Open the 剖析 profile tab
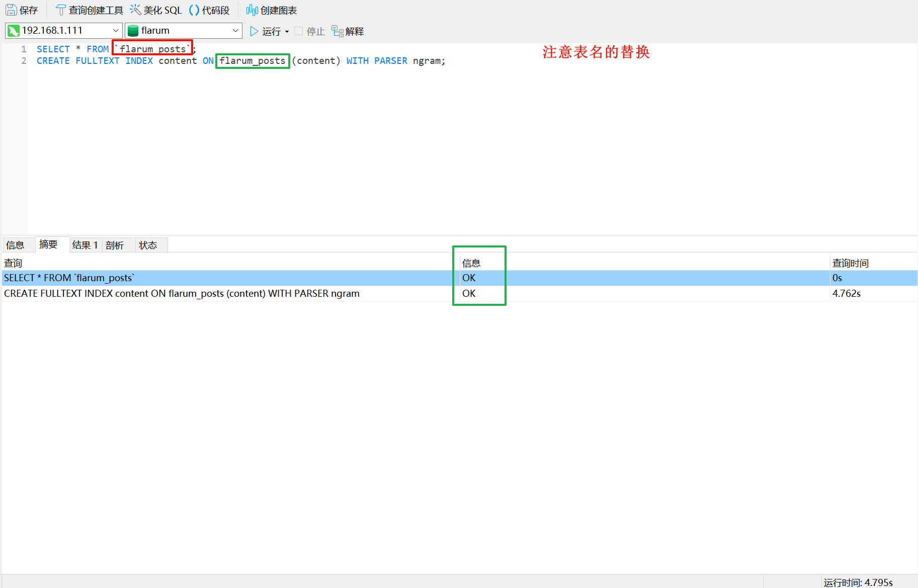The height and width of the screenshot is (588, 918). tap(115, 245)
